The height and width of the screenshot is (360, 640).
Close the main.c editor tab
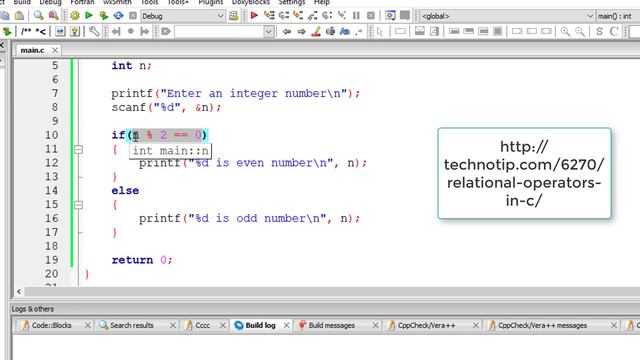tap(55, 50)
